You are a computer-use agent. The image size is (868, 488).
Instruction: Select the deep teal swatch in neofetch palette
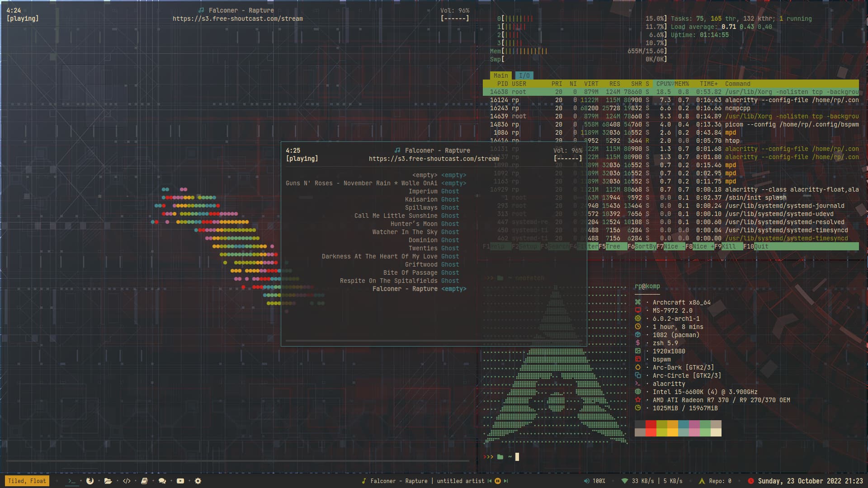pos(684,424)
